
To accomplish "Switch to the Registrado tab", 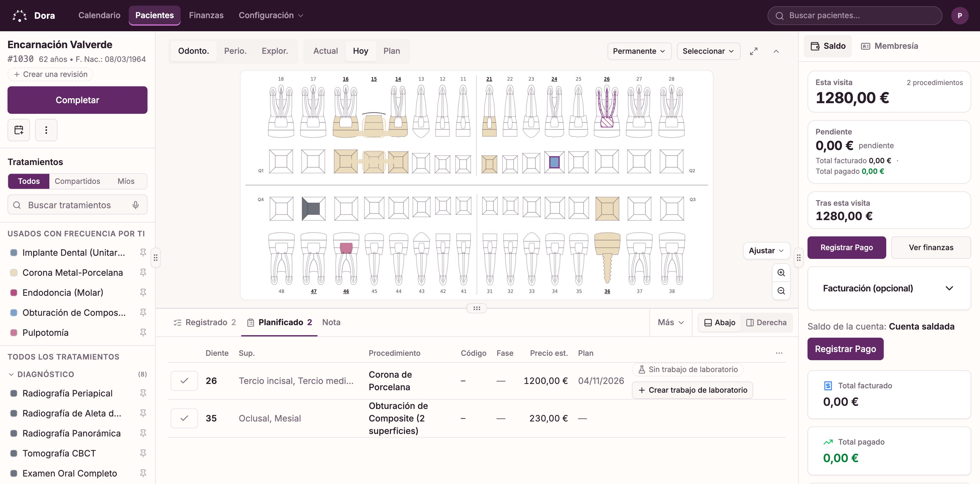I will coord(205,322).
